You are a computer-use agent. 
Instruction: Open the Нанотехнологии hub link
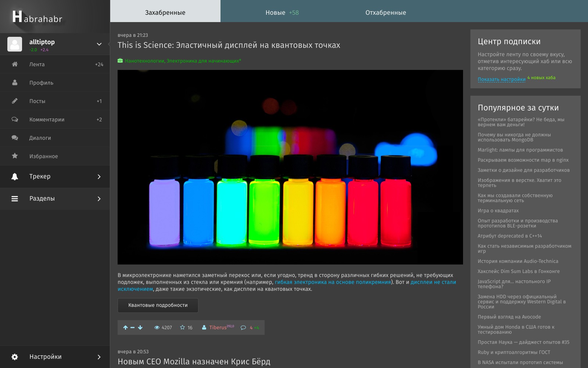(x=144, y=61)
